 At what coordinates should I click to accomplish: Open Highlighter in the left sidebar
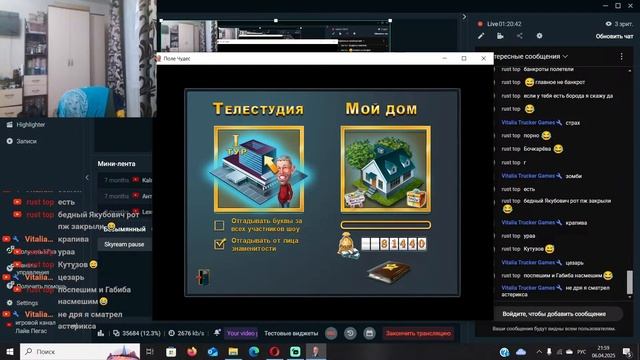26,124
